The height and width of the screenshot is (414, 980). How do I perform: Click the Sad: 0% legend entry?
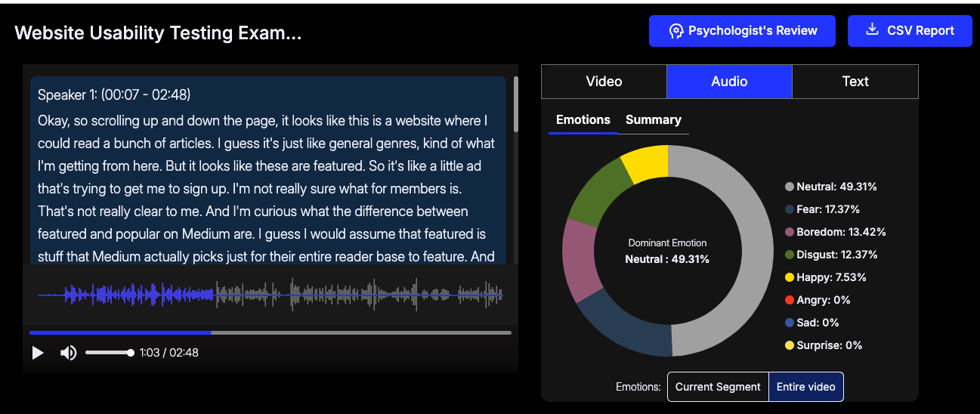tap(812, 323)
